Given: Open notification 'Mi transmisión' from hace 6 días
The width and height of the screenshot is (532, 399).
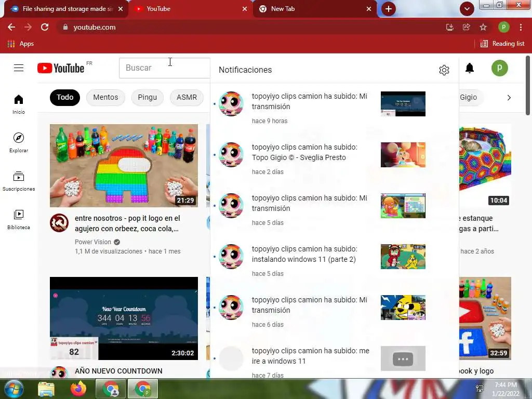Looking at the screenshot, I should point(335,312).
